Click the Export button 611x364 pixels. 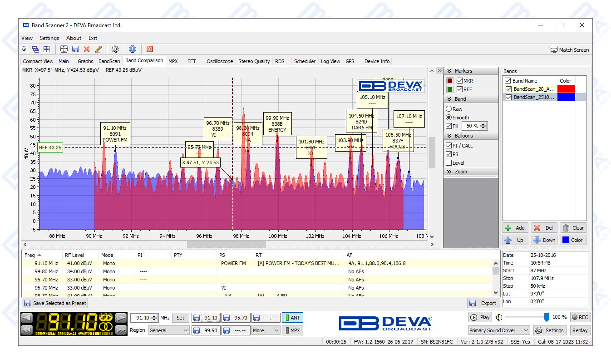(483, 303)
